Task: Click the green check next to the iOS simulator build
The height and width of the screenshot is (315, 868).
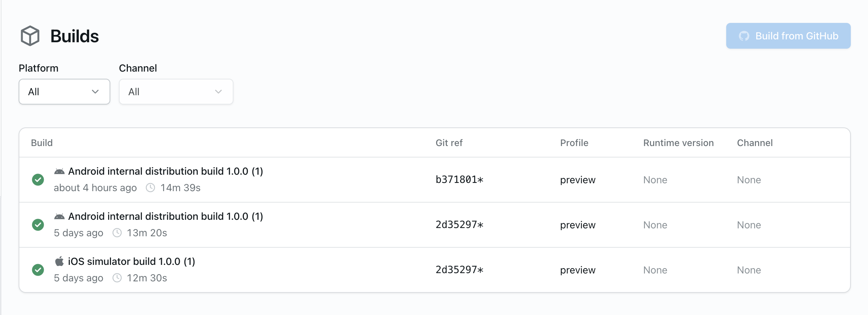Action: pos(38,270)
